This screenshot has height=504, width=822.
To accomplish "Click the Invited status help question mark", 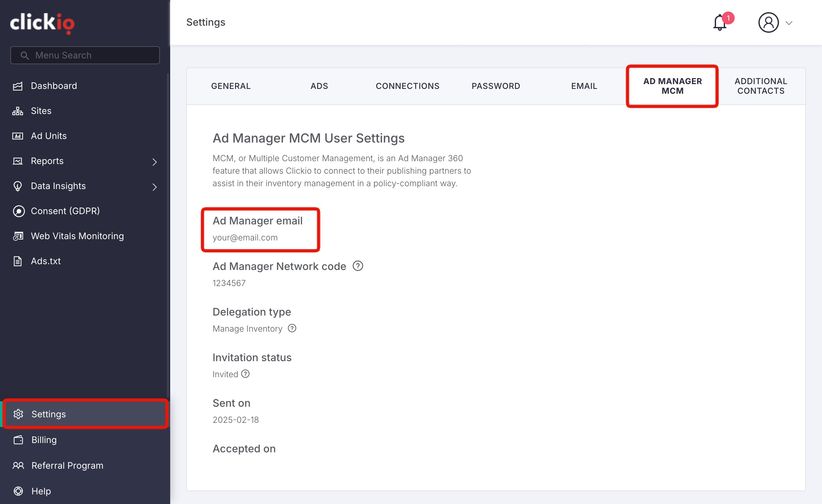I will (245, 374).
